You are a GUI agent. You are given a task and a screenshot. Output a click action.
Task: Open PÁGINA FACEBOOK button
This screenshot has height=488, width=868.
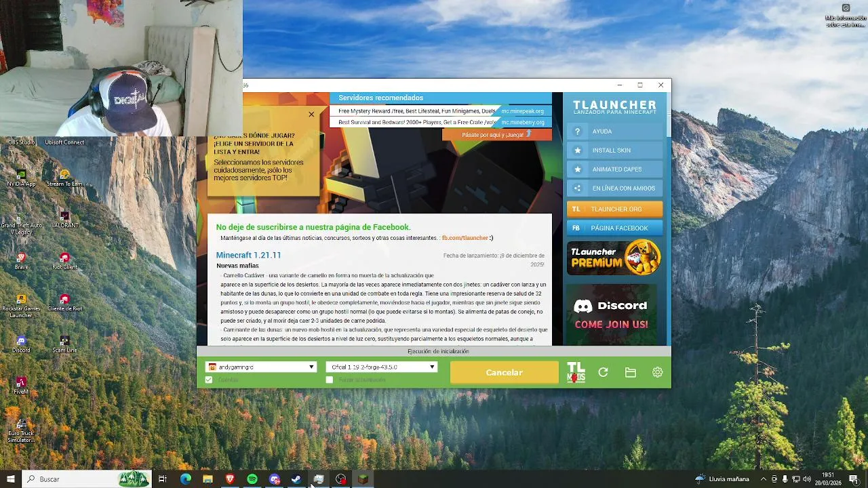coord(614,228)
